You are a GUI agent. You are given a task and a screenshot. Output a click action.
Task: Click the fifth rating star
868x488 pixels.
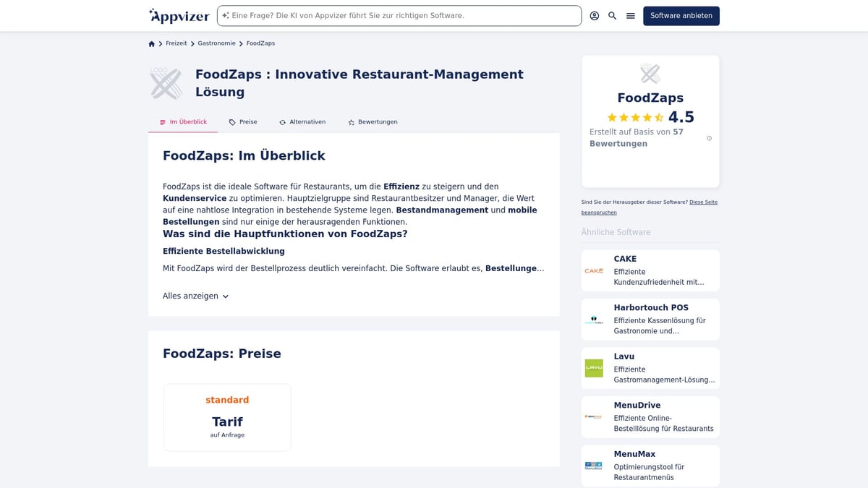point(657,116)
